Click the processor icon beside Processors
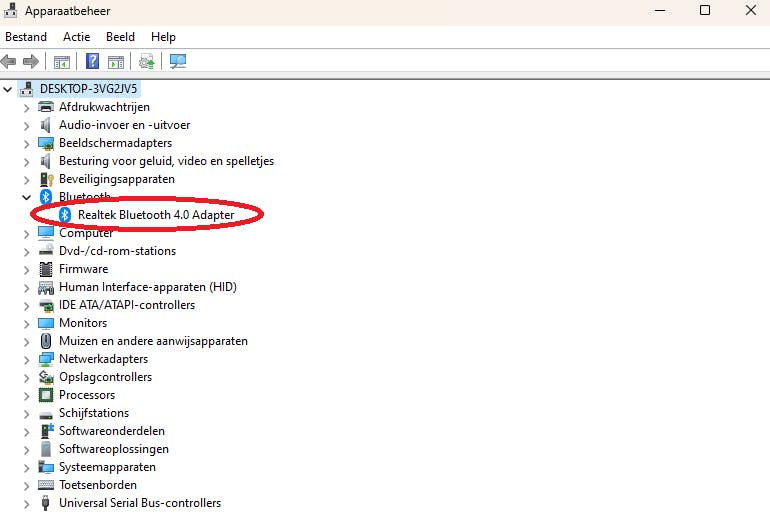 click(46, 395)
